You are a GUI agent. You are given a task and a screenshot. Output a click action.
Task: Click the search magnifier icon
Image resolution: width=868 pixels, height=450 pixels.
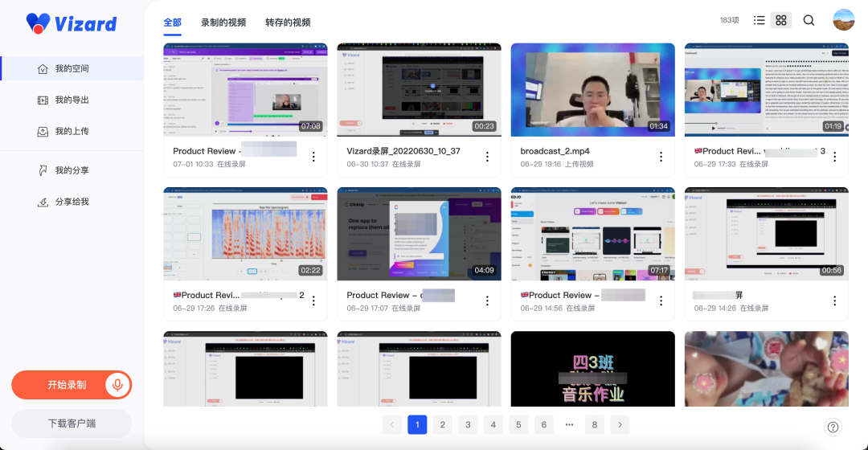[809, 20]
